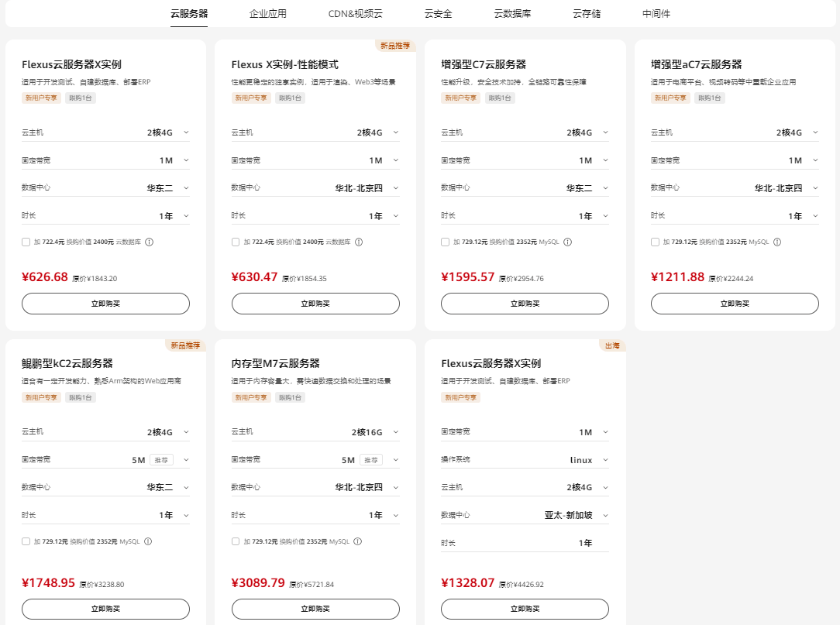
Task: Click original price 原价¥4426.92
Action: (x=522, y=584)
